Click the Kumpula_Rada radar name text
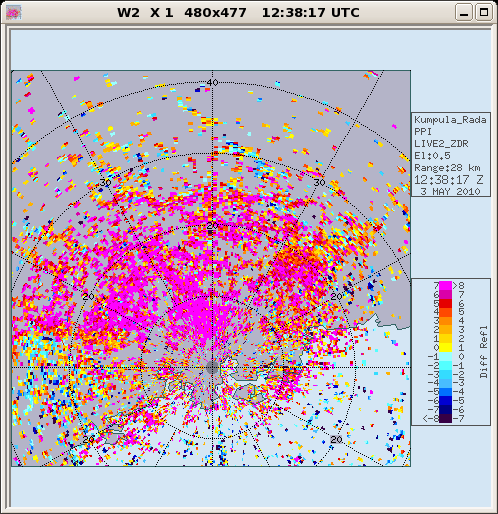Screen dimensions: 498x514 [450, 120]
